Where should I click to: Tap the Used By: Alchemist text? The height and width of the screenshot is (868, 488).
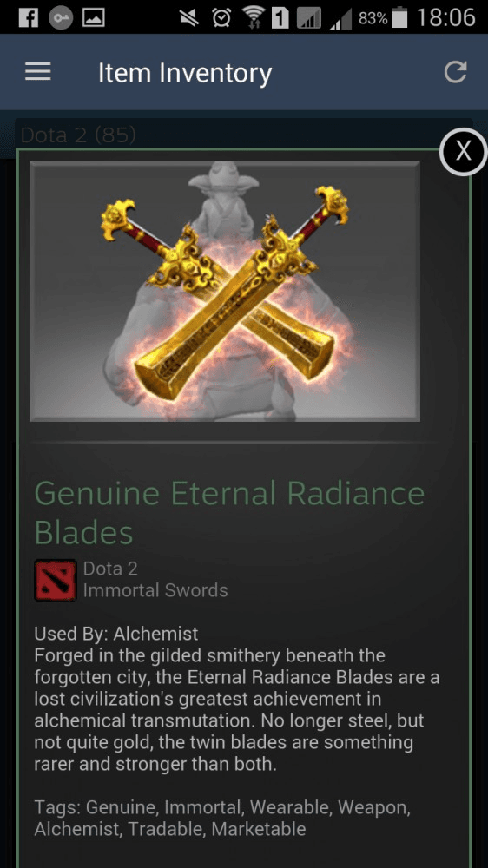click(116, 633)
